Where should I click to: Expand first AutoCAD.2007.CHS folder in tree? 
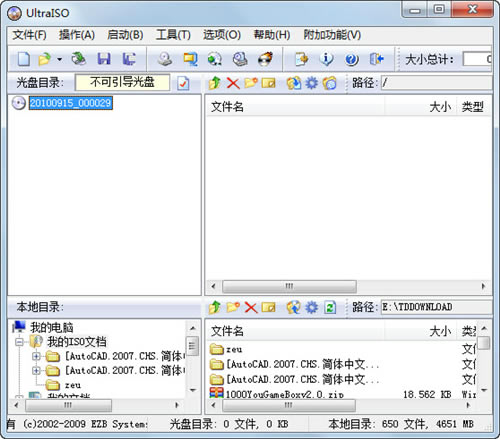click(x=36, y=356)
